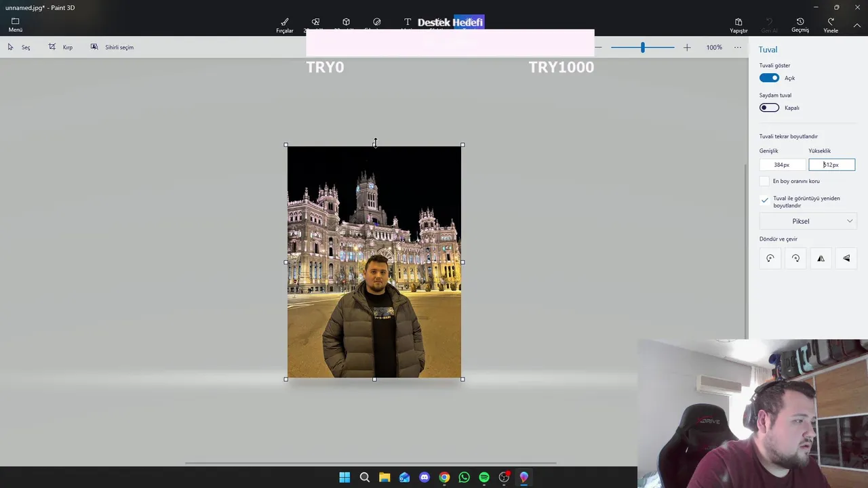Viewport: 868px width, 488px height.
Task: Open Spotify from the taskbar
Action: pos(484,477)
